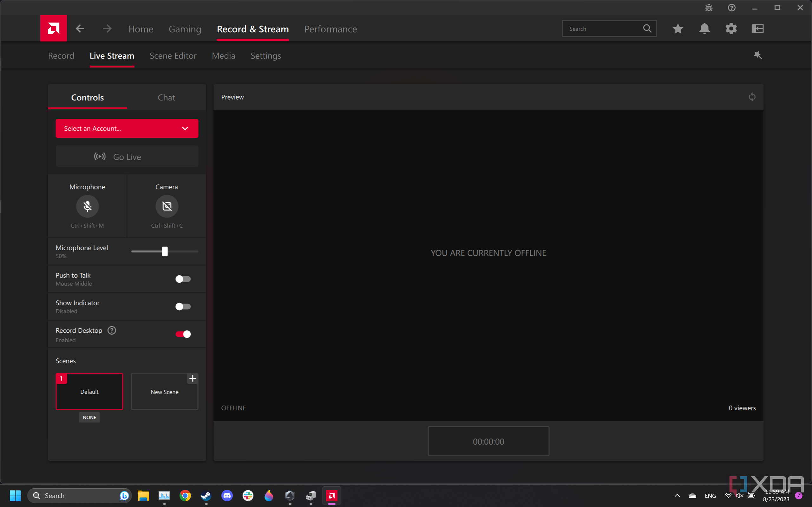The image size is (812, 507).
Task: Click the microphone mute icon
Action: 87,206
